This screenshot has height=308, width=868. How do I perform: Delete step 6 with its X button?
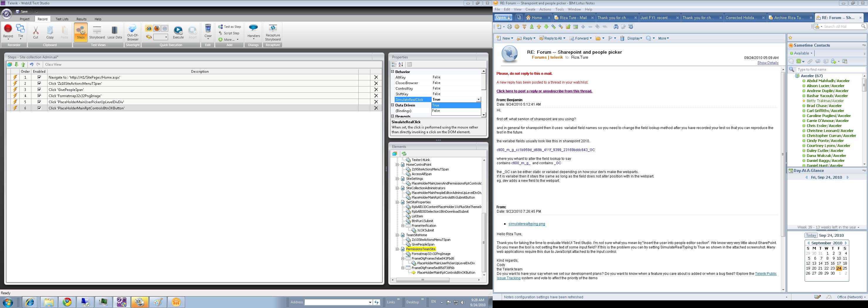point(376,108)
